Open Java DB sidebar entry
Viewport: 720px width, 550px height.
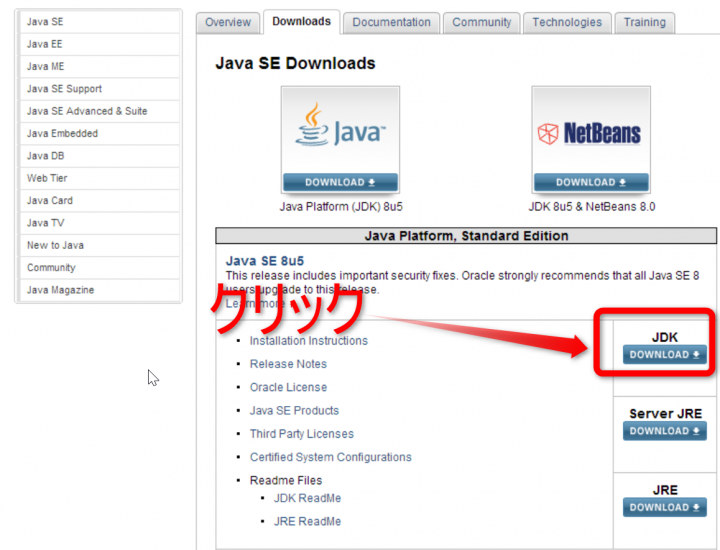pyautogui.click(x=99, y=156)
